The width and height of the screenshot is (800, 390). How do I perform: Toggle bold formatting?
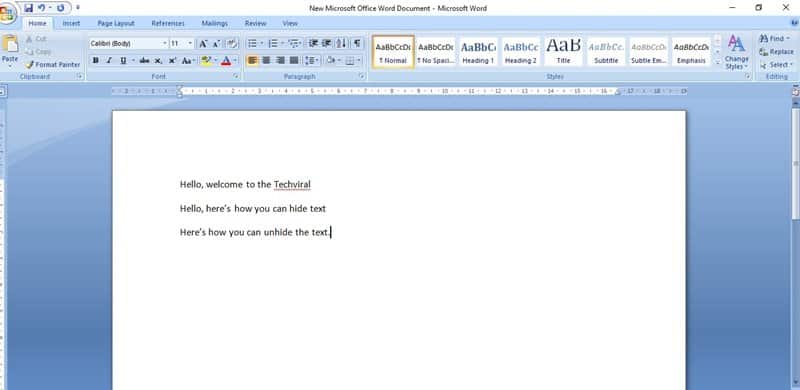tap(95, 61)
